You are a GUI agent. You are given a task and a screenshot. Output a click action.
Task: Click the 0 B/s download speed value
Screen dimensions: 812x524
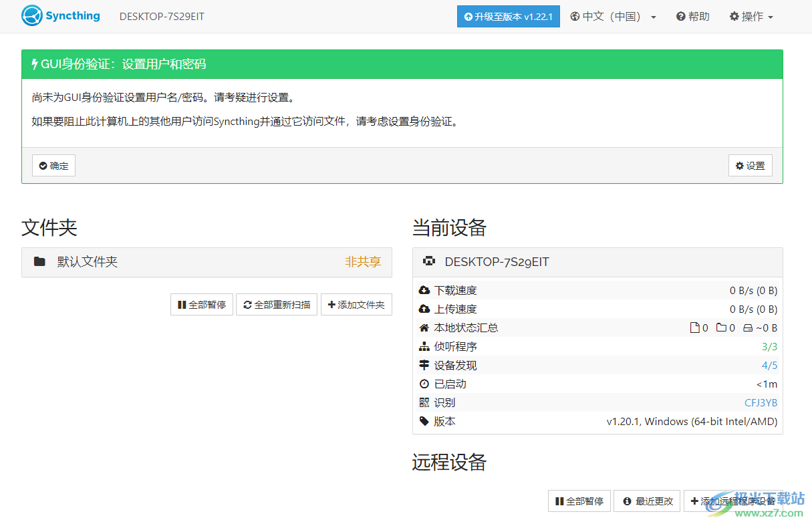click(753, 291)
